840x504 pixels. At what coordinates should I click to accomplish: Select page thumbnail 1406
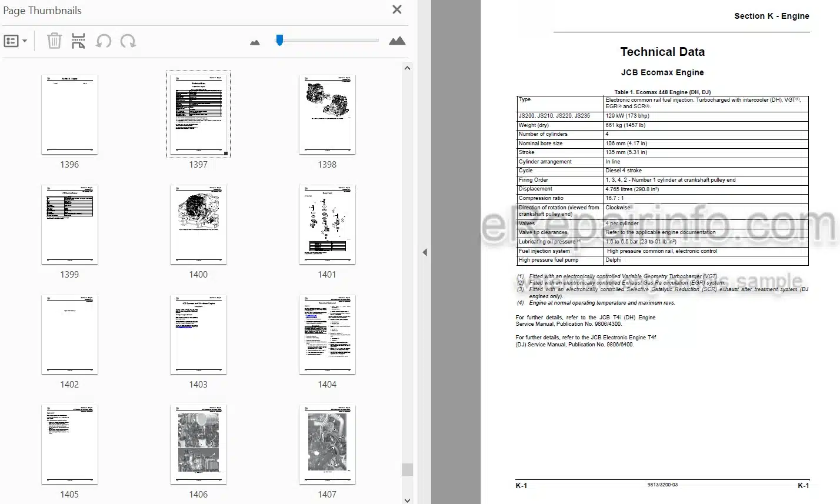click(198, 445)
